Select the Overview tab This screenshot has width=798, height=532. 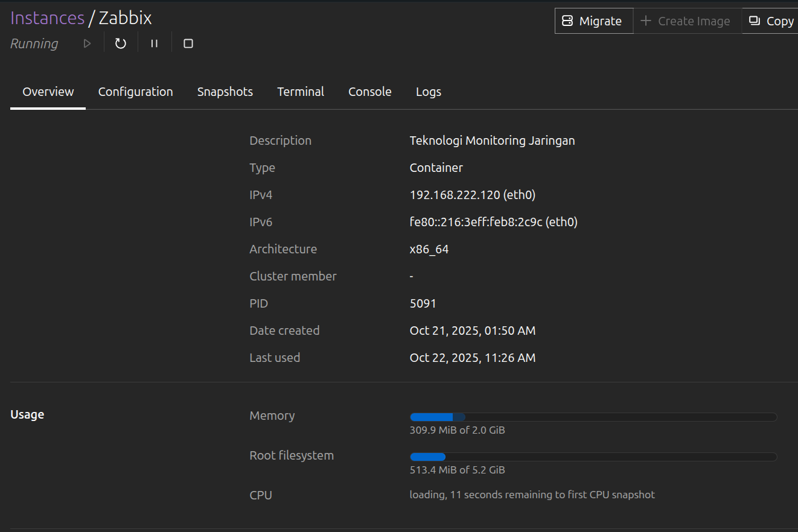[48, 92]
